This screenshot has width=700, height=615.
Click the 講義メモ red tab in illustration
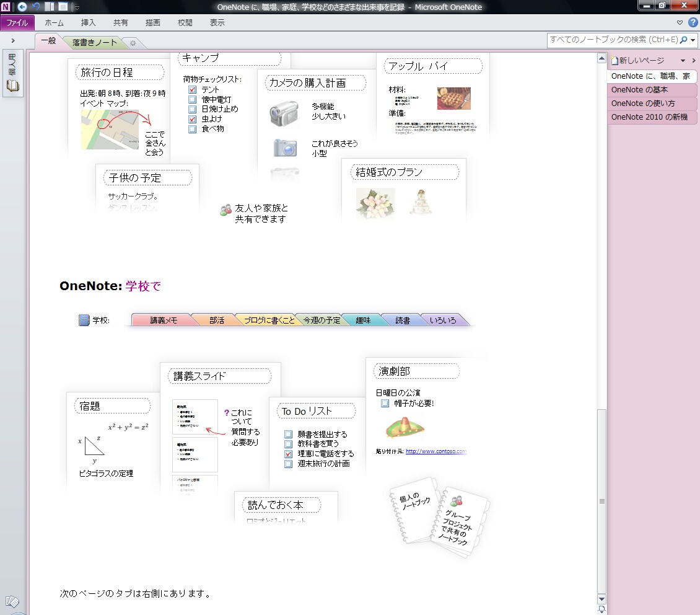[x=164, y=321]
